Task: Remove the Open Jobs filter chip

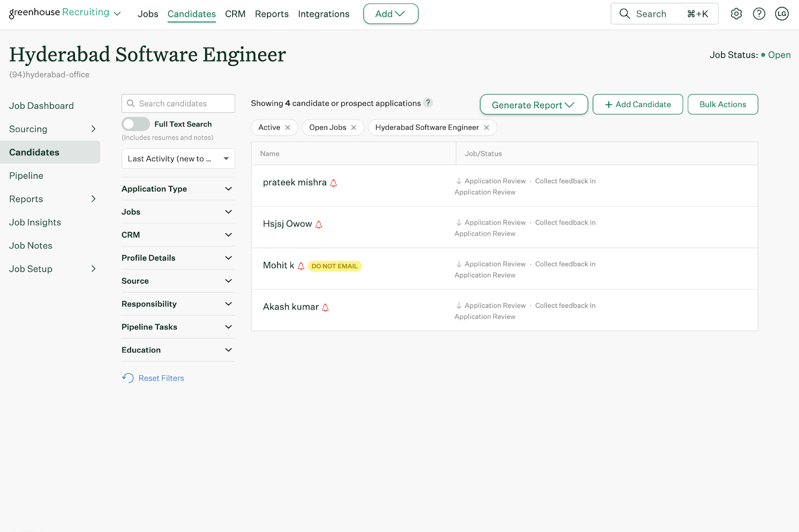Action: [354, 128]
